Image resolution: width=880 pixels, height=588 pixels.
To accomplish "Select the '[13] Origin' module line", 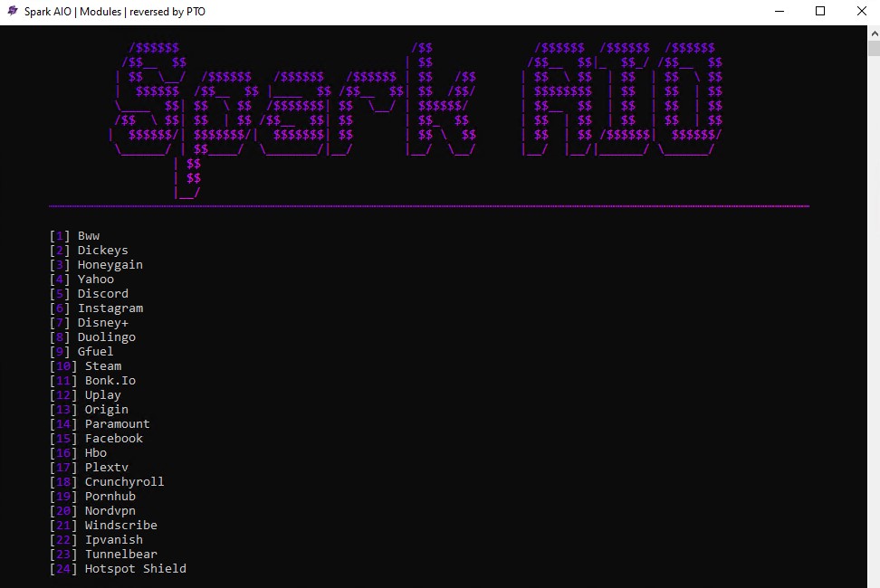I will [89, 410].
